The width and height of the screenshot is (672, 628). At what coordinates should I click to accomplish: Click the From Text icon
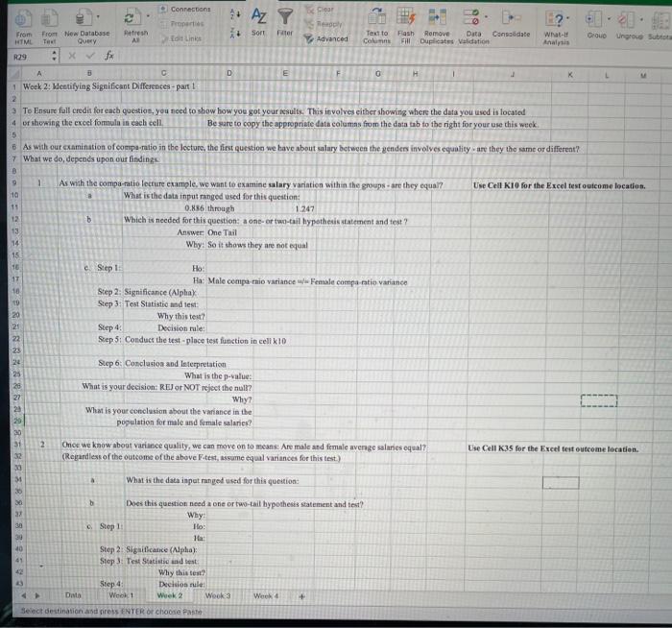[49, 19]
